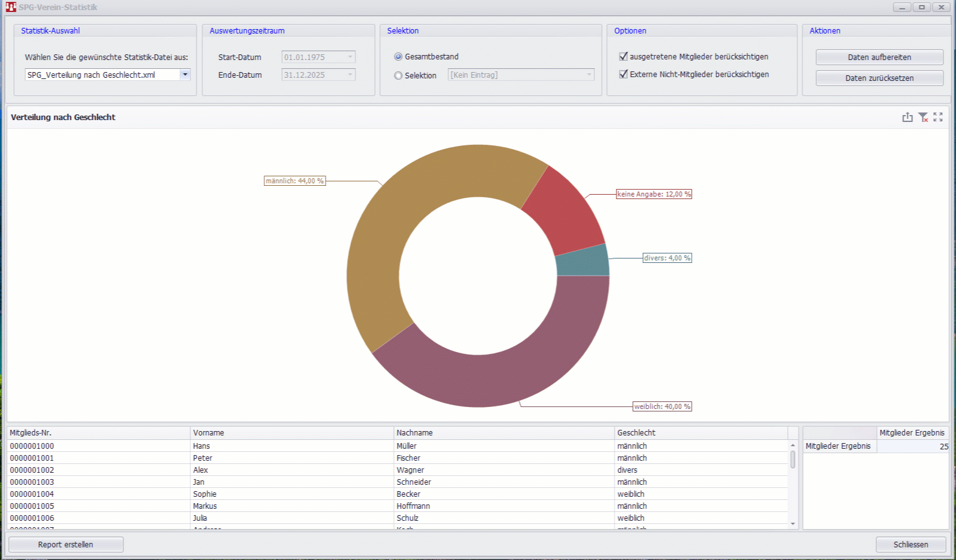
Task: Uncheck ausgetretene Mitglieder berücksichtigen
Action: tap(623, 56)
